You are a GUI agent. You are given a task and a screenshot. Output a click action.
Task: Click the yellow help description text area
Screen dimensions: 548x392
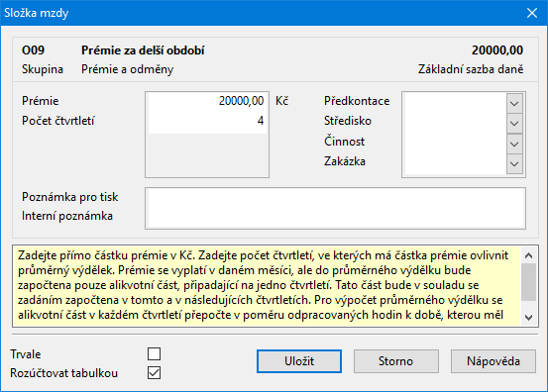pos(267,285)
